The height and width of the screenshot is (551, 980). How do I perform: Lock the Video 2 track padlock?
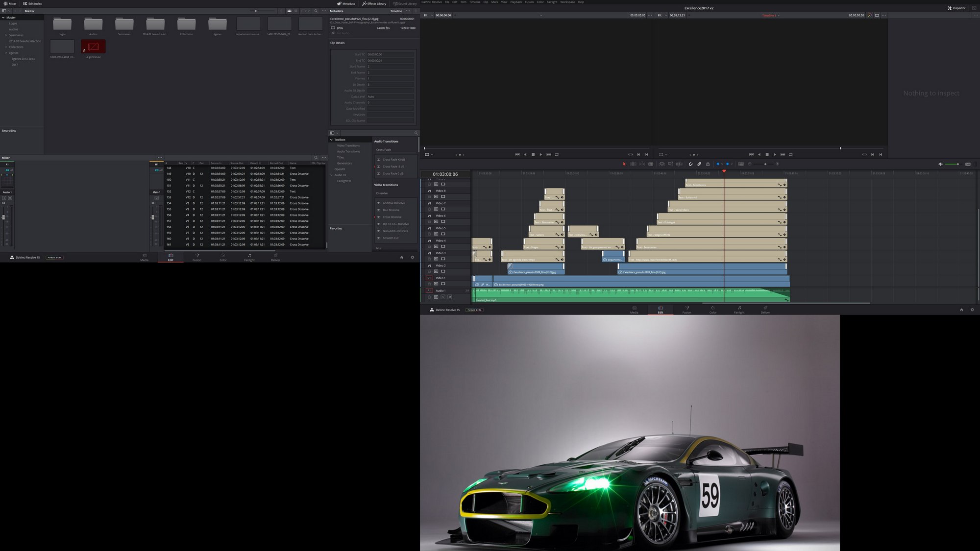coord(429,271)
